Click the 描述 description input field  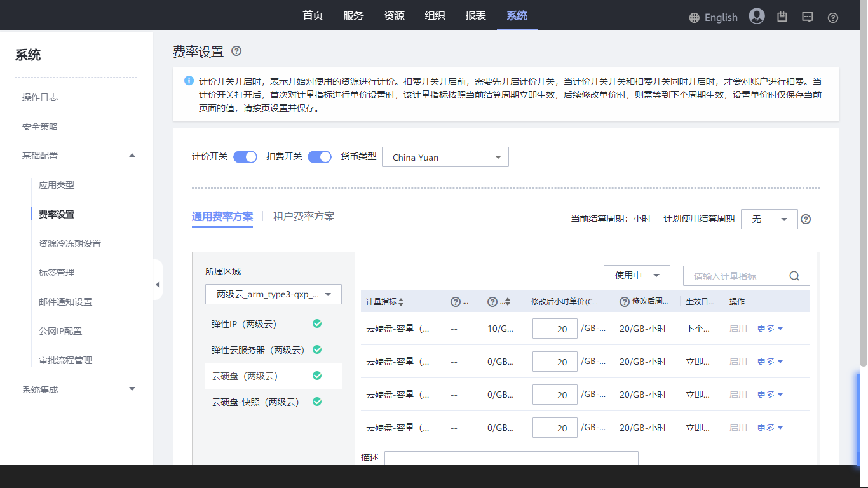[x=511, y=458]
